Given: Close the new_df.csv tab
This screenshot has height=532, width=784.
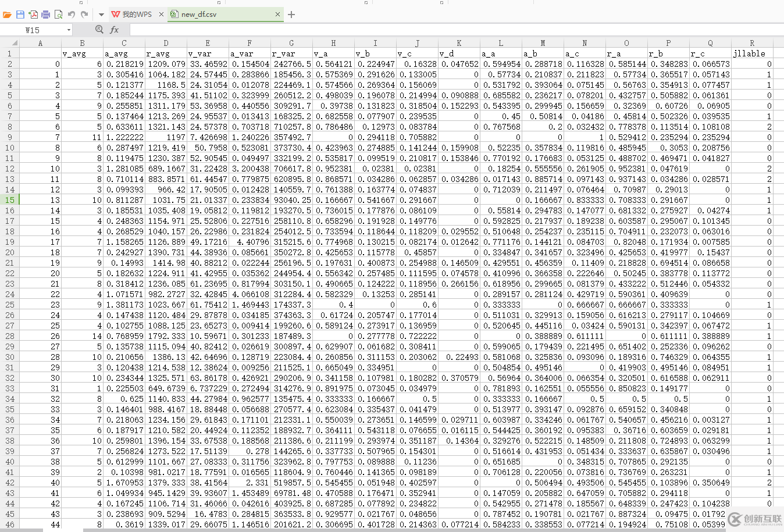Looking at the screenshot, I should pos(277,14).
